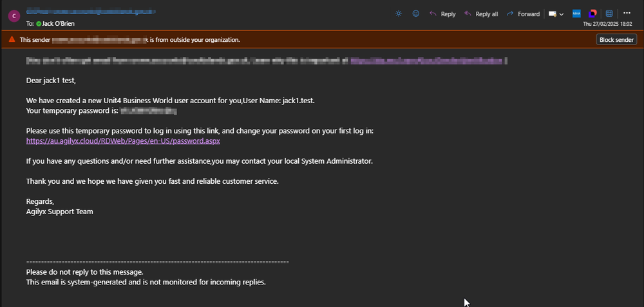
Task: Click the orange warning triangle icon in banner
Action: point(12,39)
